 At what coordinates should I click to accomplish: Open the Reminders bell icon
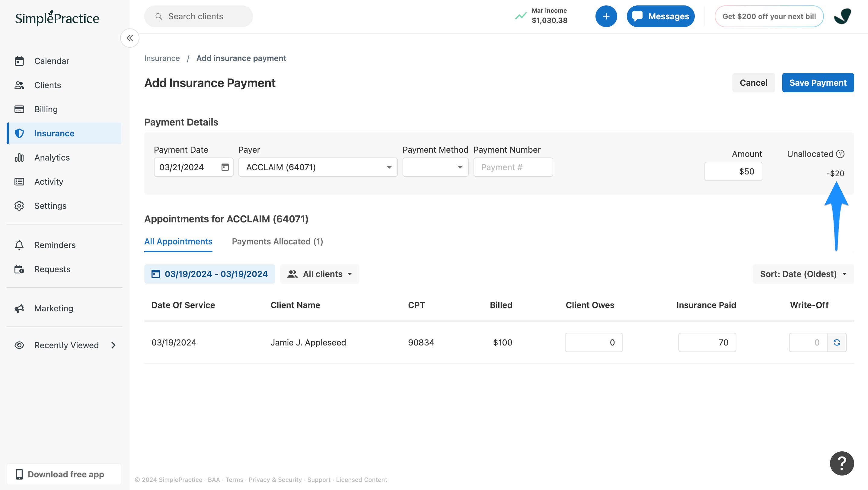tap(19, 245)
